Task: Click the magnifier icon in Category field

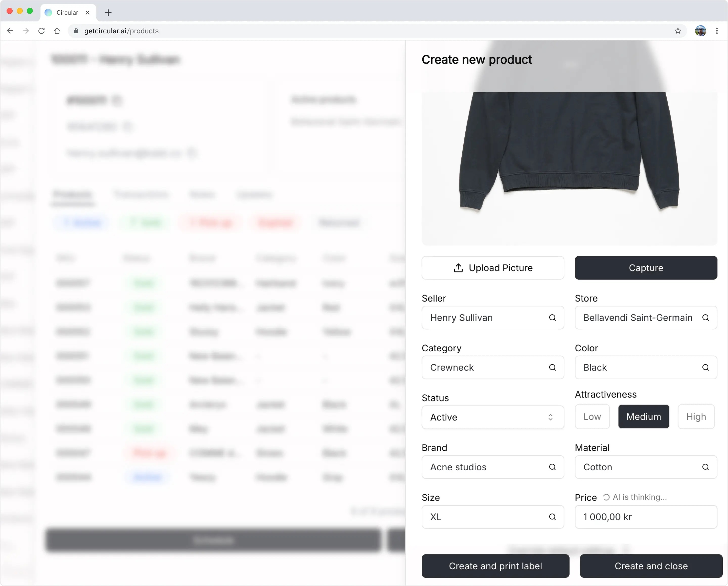Action: click(552, 367)
